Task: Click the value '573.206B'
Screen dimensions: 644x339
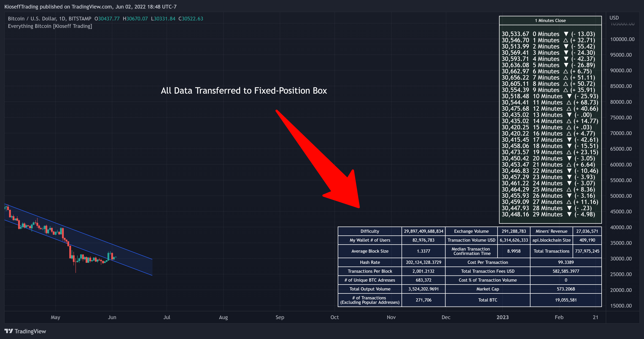Action: pos(566,289)
